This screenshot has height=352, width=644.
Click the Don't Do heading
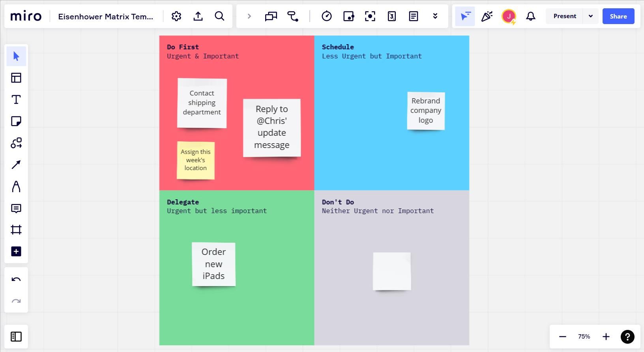point(338,202)
